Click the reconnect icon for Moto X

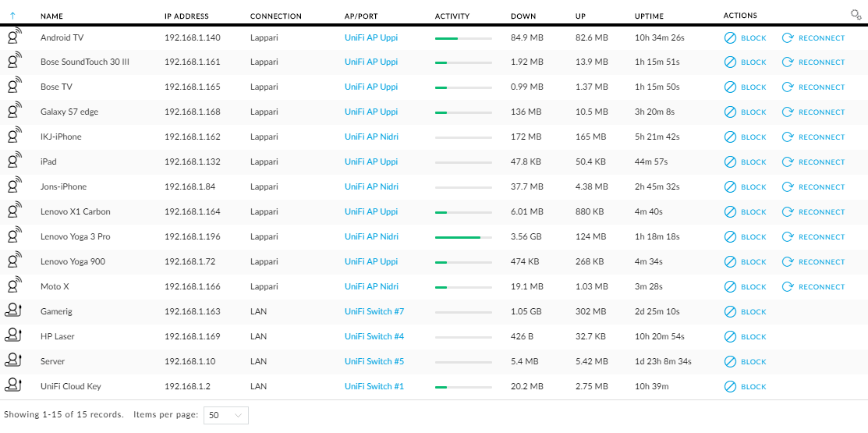coord(787,287)
